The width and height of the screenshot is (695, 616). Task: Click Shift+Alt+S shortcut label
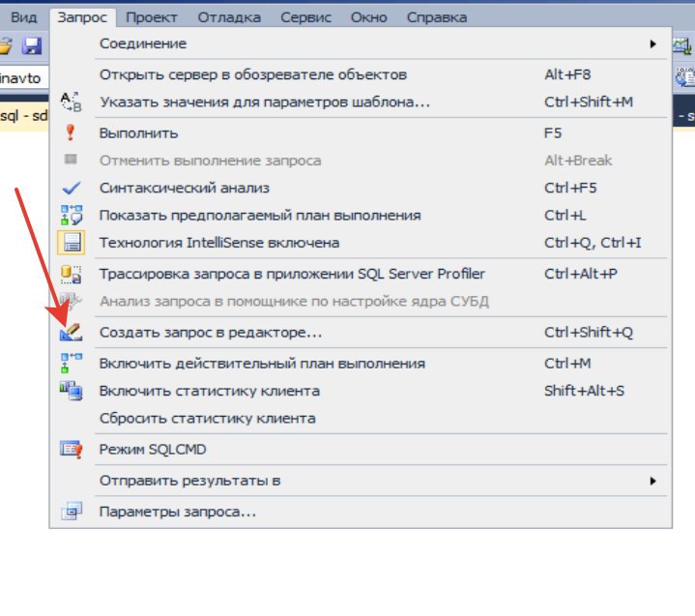584,391
